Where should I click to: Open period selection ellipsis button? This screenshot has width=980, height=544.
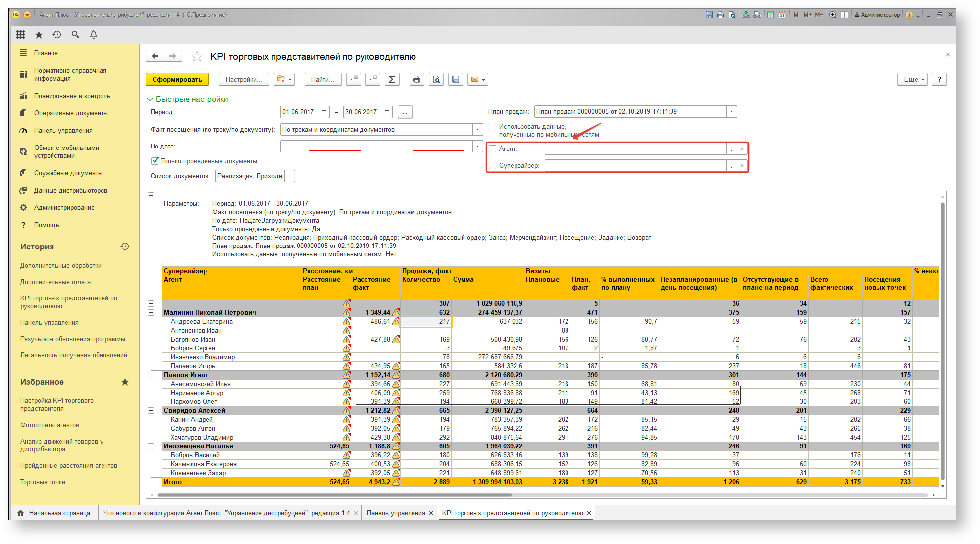coord(405,112)
